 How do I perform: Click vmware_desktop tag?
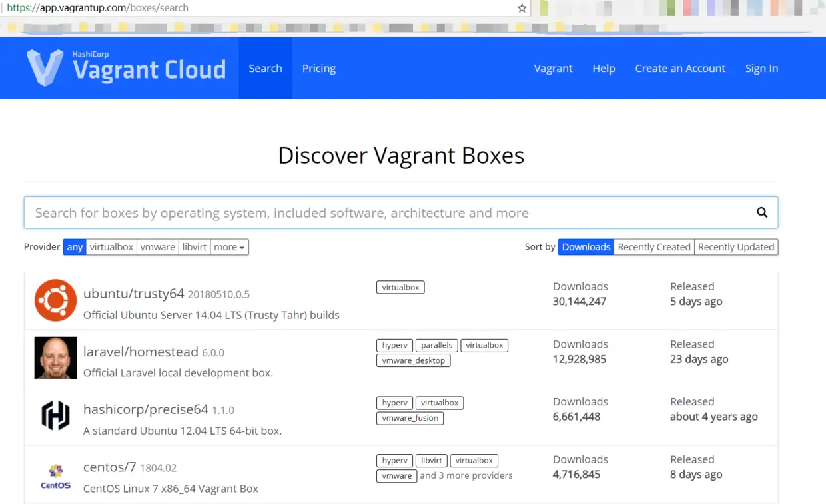tap(413, 360)
